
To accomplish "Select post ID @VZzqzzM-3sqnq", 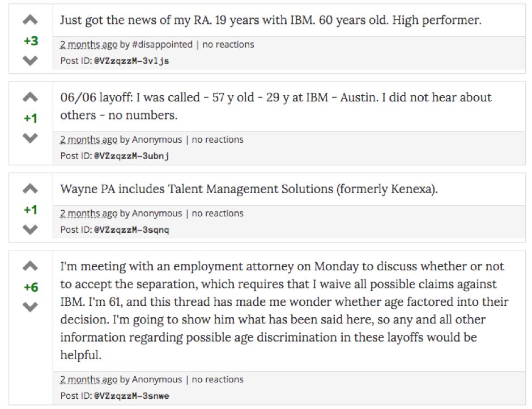I will pos(131,229).
